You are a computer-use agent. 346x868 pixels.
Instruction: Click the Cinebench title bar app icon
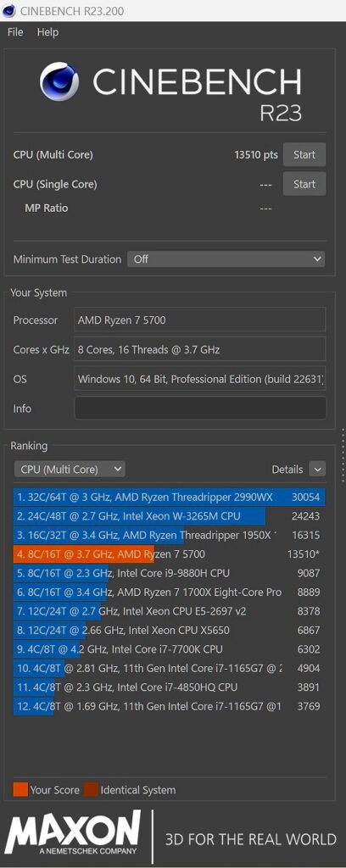pos(10,10)
